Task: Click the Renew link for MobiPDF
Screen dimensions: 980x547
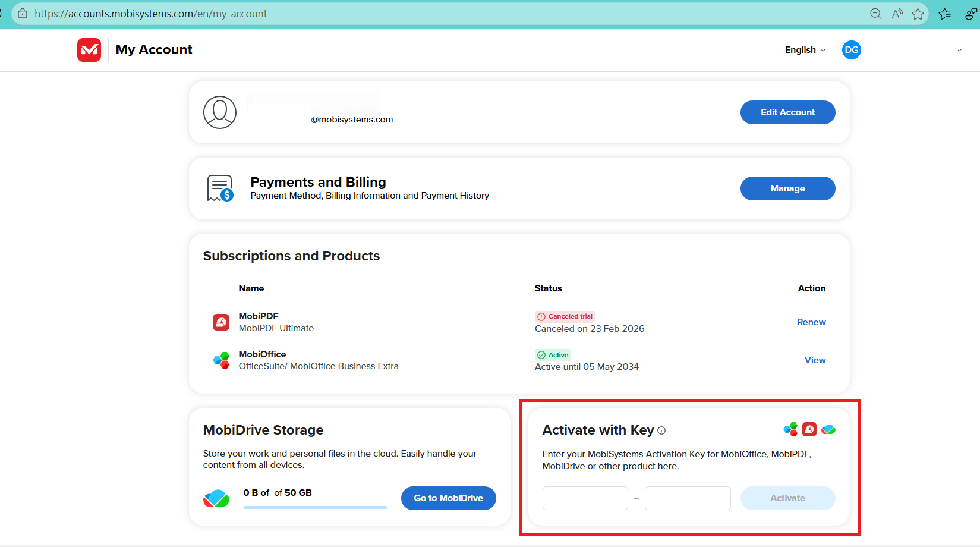Action: (x=811, y=322)
